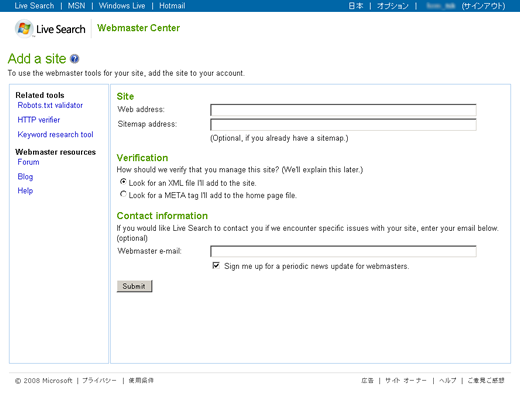
Task: Open the ご意見ご感想 feedback footer link
Action: click(486, 380)
